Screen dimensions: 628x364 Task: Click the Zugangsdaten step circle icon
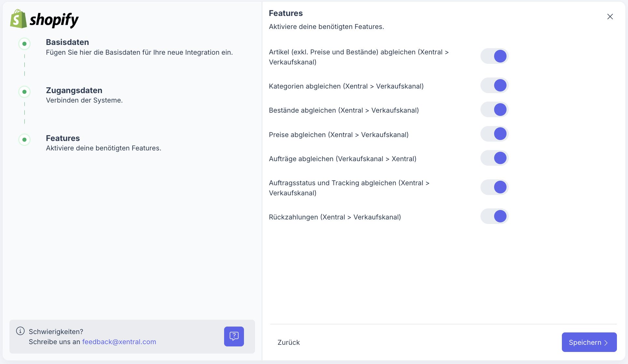[24, 92]
